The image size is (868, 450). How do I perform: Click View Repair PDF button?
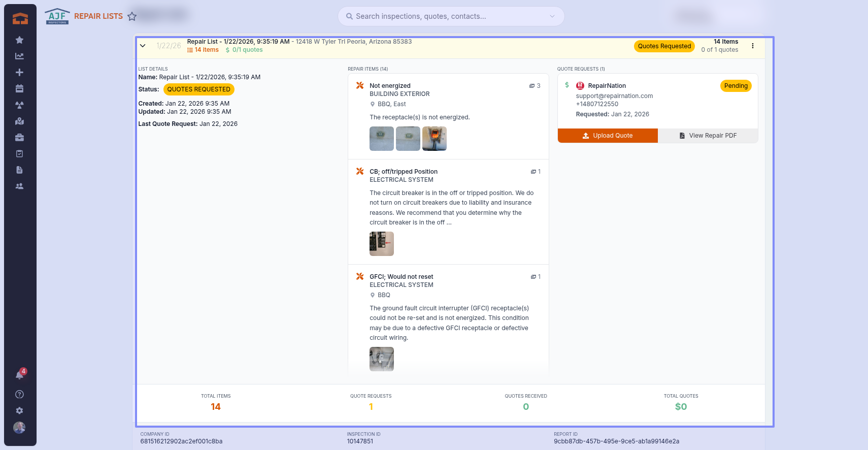[708, 136]
